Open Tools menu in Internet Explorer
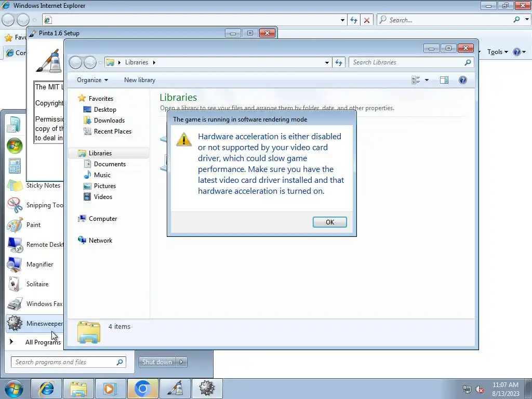Viewport: 532px width, 399px height. pyautogui.click(x=497, y=52)
